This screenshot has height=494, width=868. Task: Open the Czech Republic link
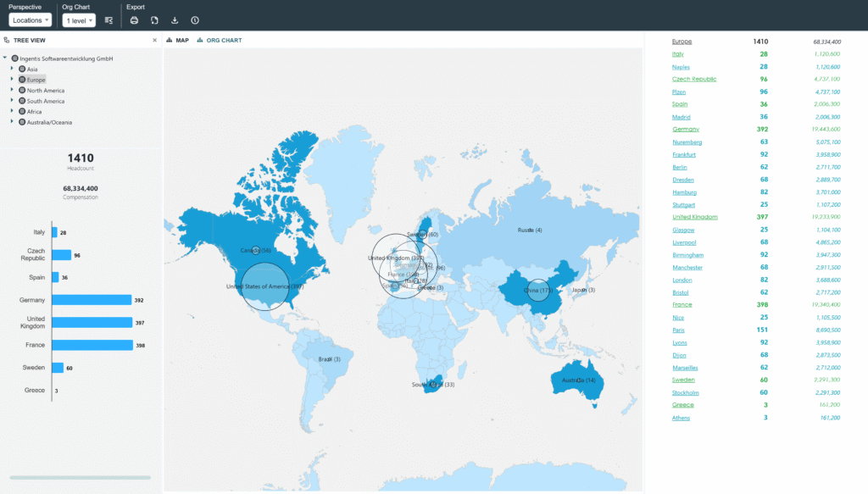pyautogui.click(x=694, y=79)
